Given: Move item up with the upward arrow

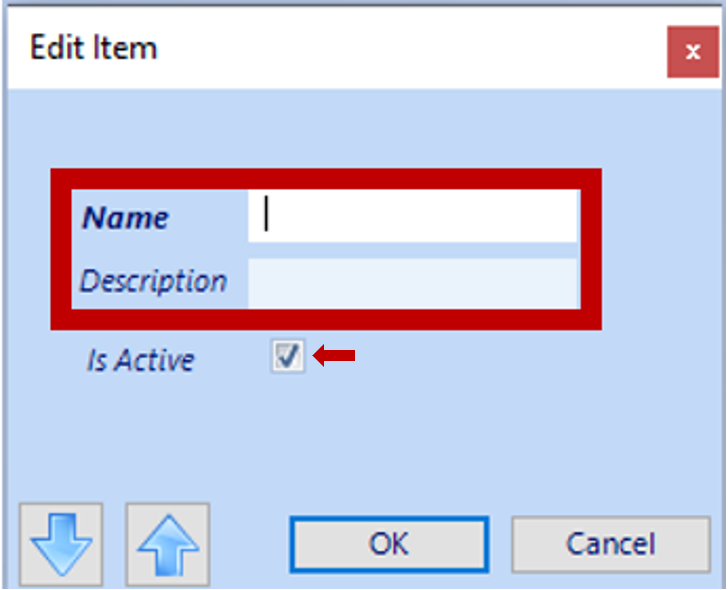Looking at the screenshot, I should (168, 545).
